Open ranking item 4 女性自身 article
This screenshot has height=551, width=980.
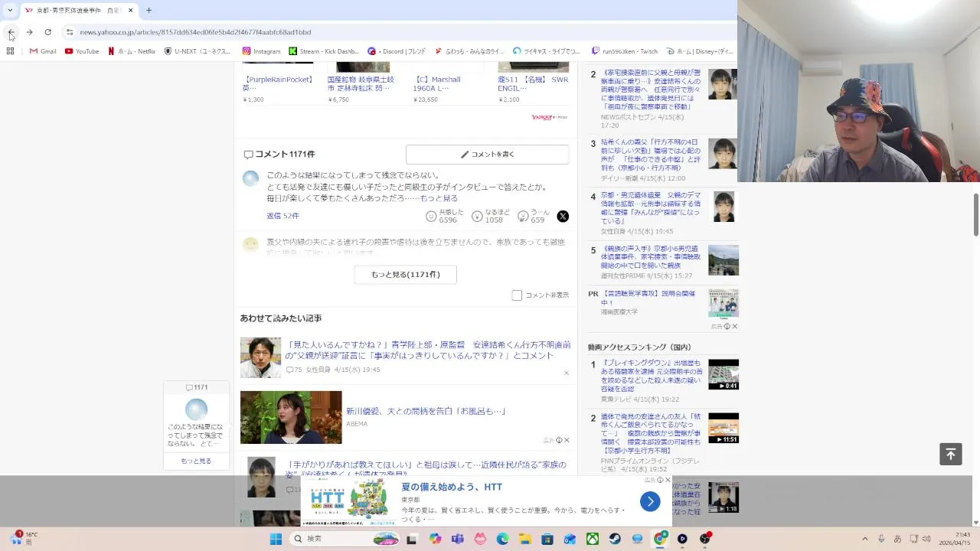[x=651, y=208]
